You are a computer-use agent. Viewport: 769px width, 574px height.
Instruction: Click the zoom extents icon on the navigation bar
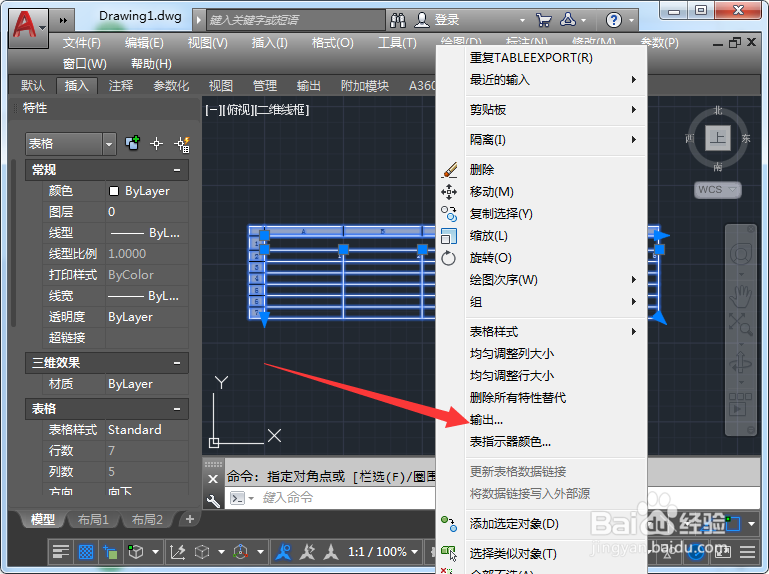coord(741,324)
